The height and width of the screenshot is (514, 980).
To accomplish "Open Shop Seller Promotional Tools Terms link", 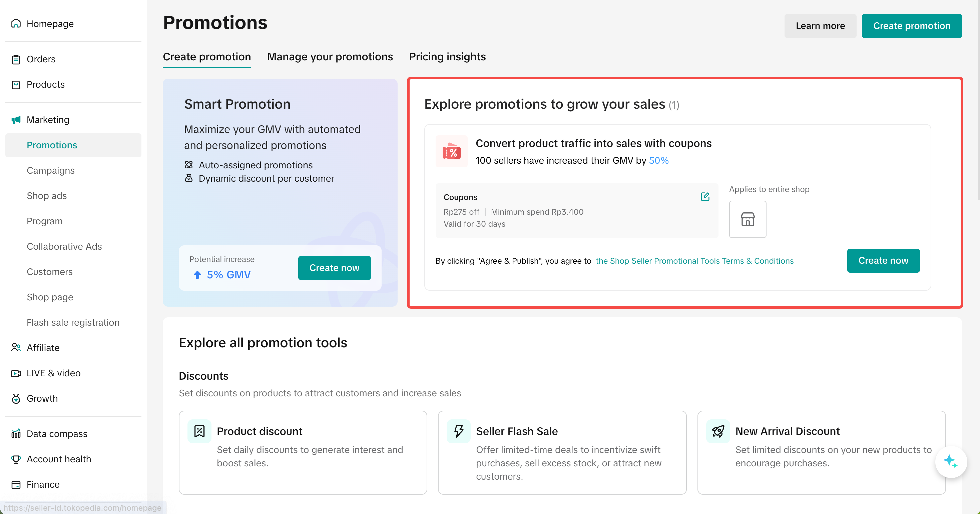I will point(694,261).
